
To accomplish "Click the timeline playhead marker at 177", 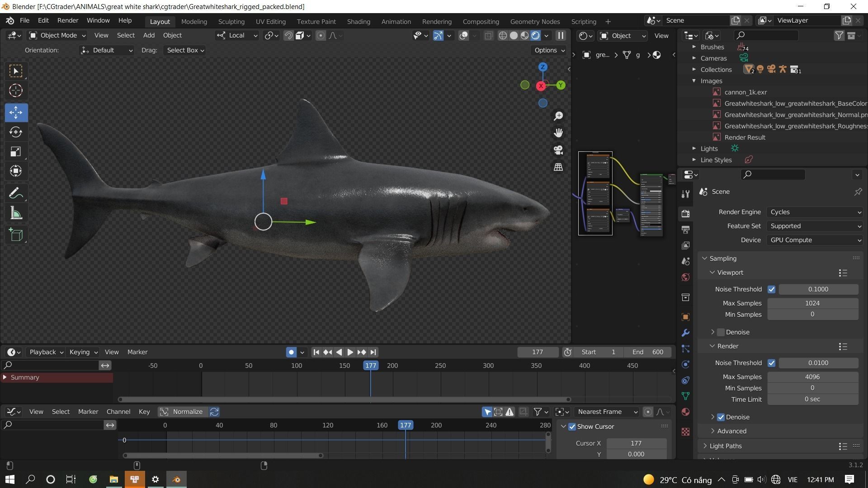I will click(x=371, y=366).
